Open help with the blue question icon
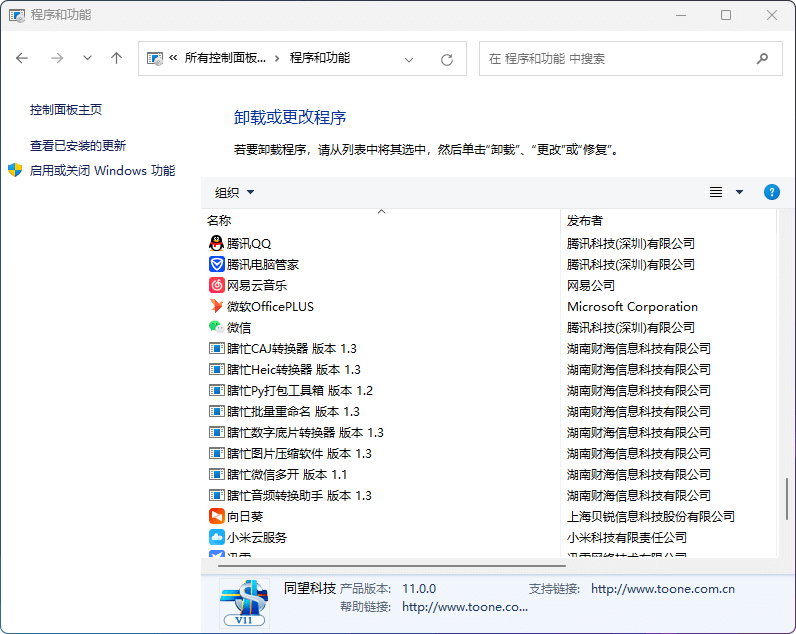 pyautogui.click(x=772, y=192)
